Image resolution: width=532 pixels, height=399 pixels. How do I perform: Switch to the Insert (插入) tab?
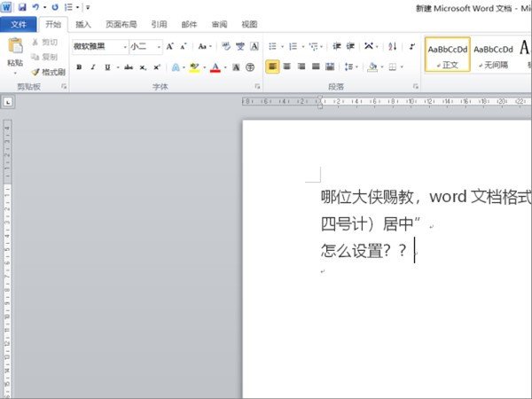[x=83, y=25]
